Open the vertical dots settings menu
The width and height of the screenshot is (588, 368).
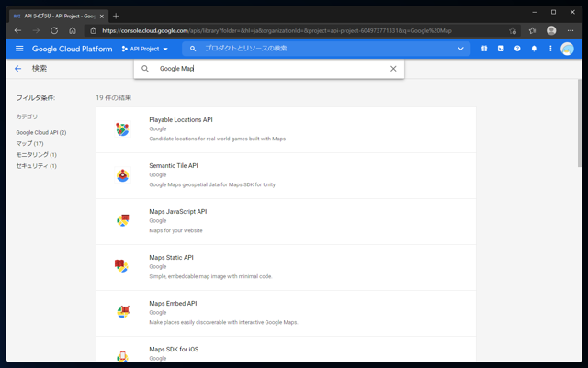click(x=550, y=49)
